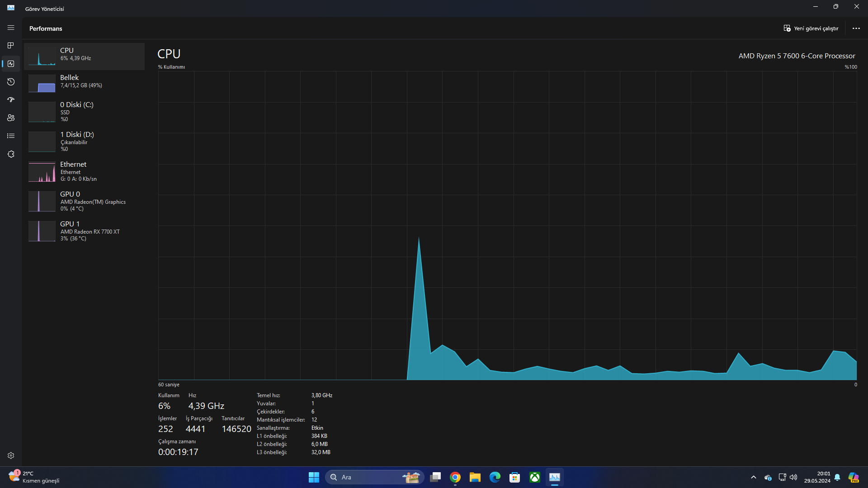Click the OneDrive tray icon
This screenshot has height=488, width=868.
(x=768, y=477)
